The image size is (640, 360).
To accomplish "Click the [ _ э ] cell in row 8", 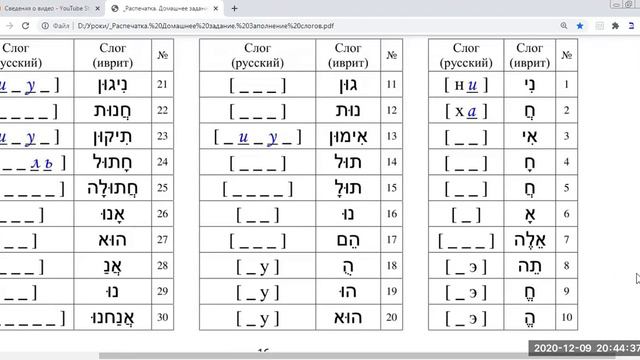I will point(466,265).
